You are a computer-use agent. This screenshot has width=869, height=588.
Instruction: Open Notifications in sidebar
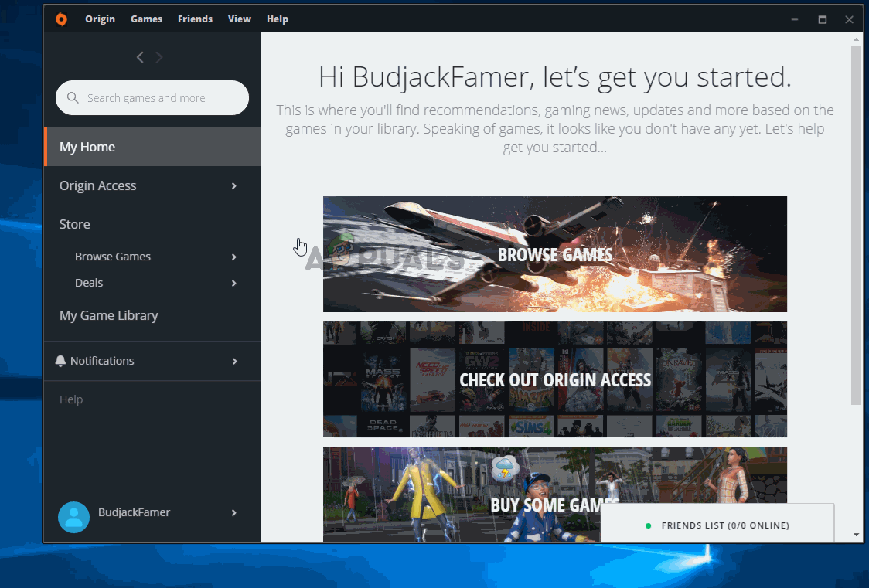(102, 361)
